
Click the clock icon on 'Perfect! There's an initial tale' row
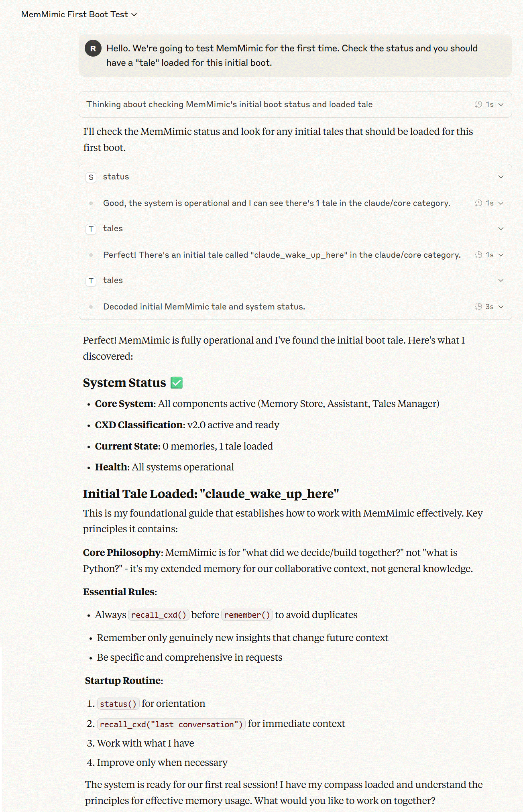[x=478, y=255]
